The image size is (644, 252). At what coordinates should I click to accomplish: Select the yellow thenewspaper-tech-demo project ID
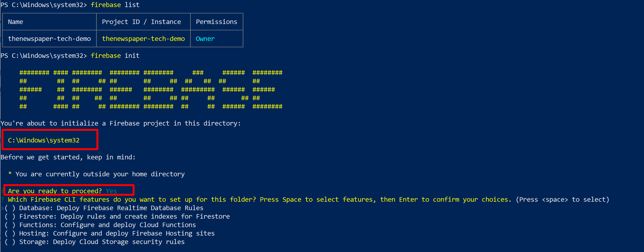(x=143, y=39)
